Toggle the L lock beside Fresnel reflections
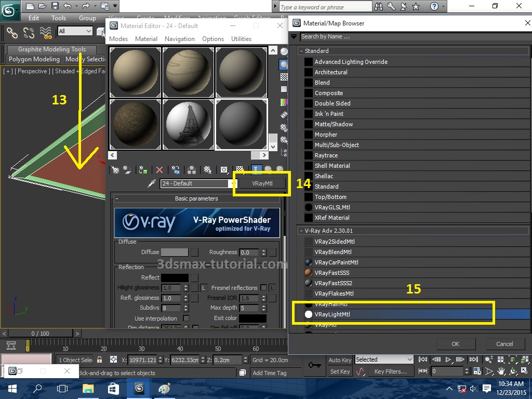 (272, 288)
